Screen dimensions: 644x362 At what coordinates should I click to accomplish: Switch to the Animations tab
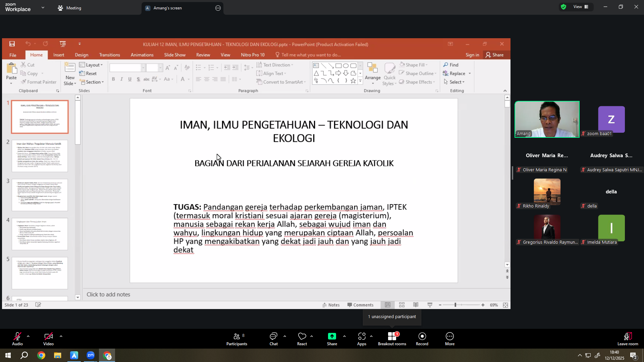pos(142,55)
